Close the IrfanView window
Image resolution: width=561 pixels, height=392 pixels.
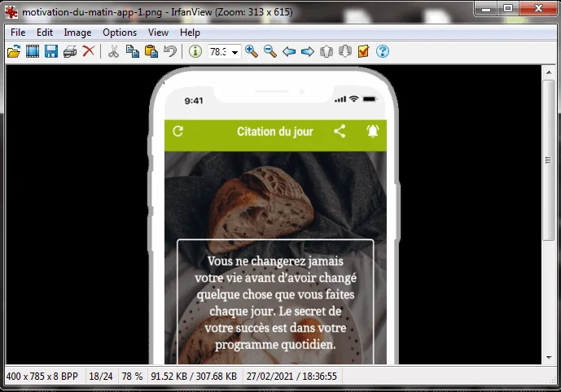pos(538,9)
